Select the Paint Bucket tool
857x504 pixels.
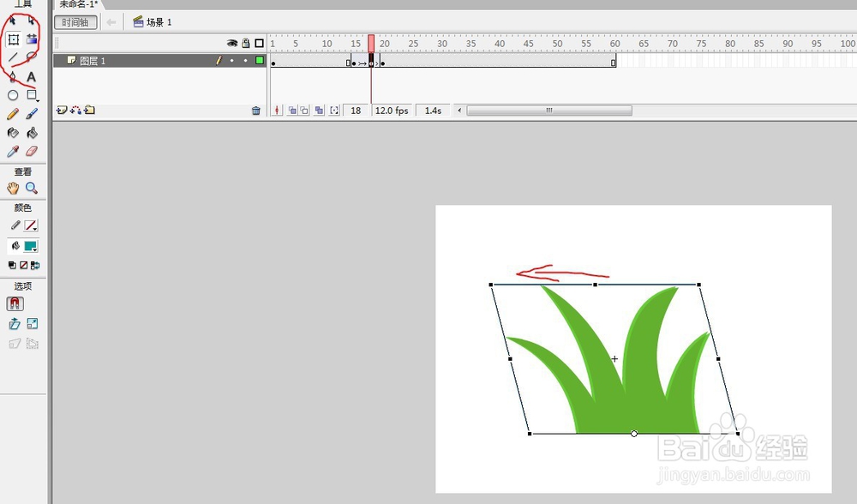pyautogui.click(x=32, y=133)
